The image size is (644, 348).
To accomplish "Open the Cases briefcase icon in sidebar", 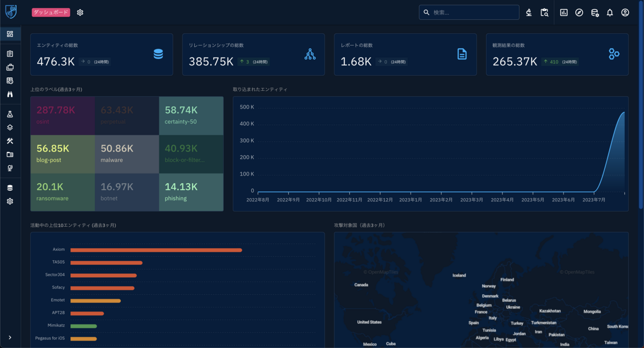I will point(10,67).
